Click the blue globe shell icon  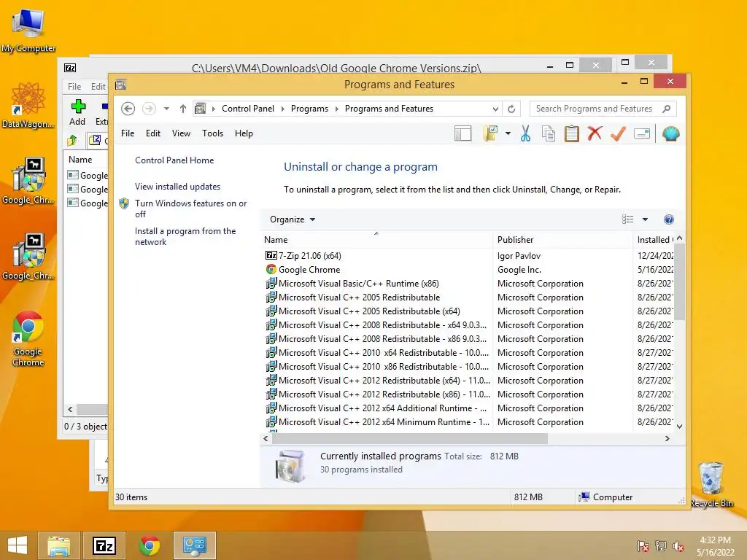[671, 134]
